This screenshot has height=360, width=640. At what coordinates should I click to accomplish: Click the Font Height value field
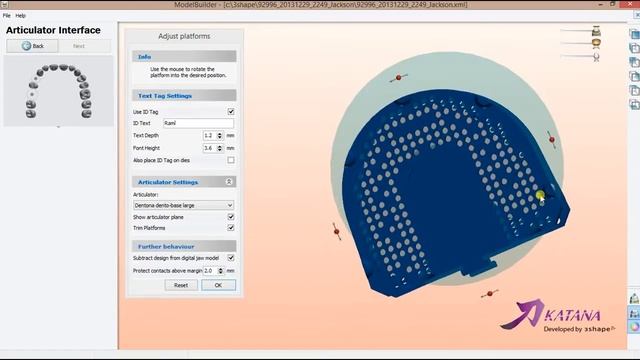[209, 148]
